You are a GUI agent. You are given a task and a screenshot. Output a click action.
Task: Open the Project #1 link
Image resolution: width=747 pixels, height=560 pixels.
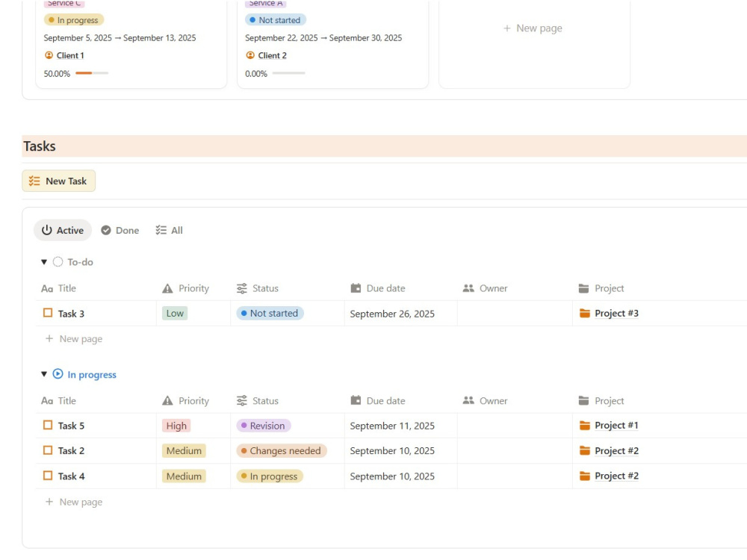pos(616,426)
